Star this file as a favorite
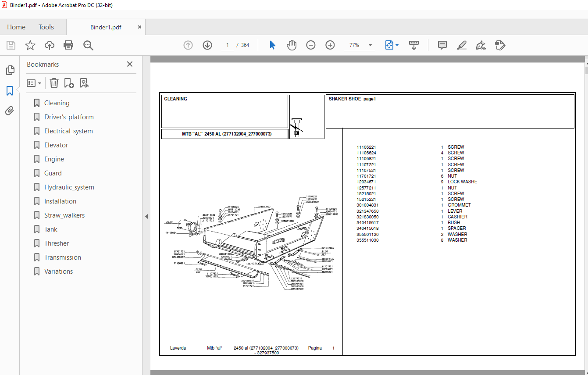Screen dimensions: 588x375 30,45
